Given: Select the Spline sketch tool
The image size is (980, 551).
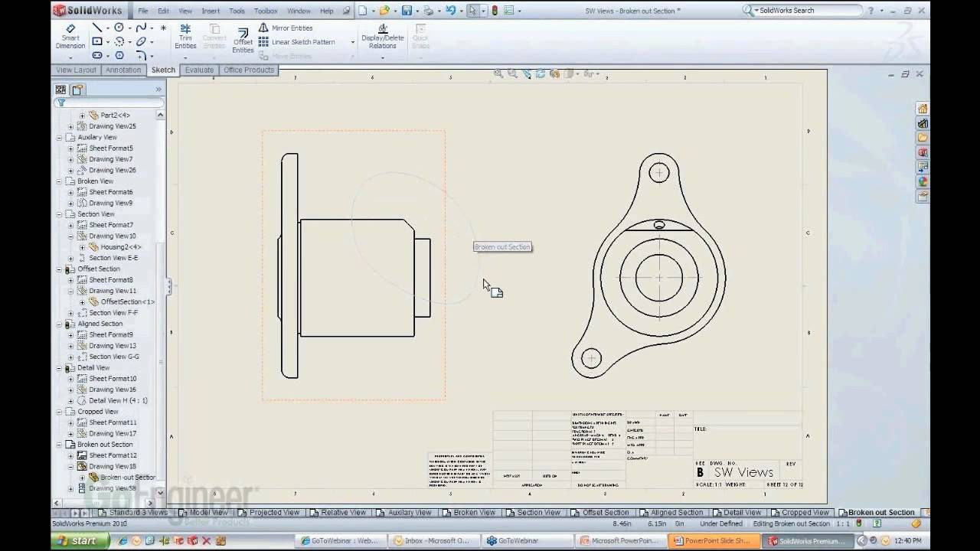Looking at the screenshot, I should point(141,28).
